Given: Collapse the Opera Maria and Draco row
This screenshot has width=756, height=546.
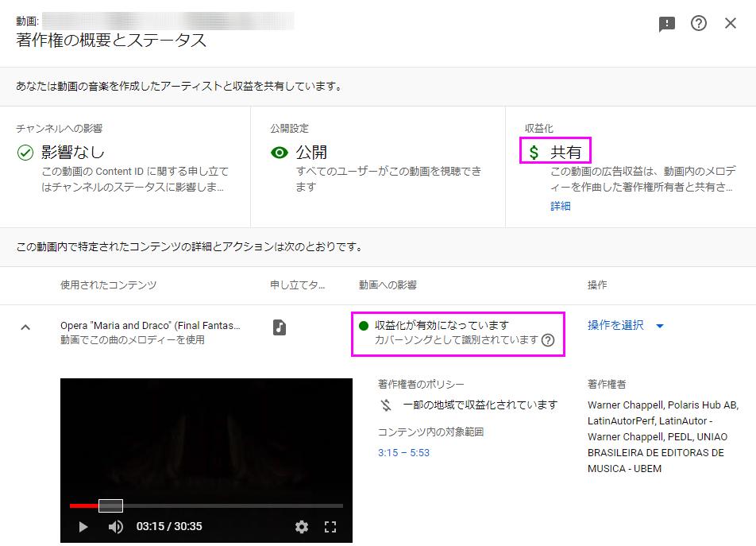Looking at the screenshot, I should [25, 327].
